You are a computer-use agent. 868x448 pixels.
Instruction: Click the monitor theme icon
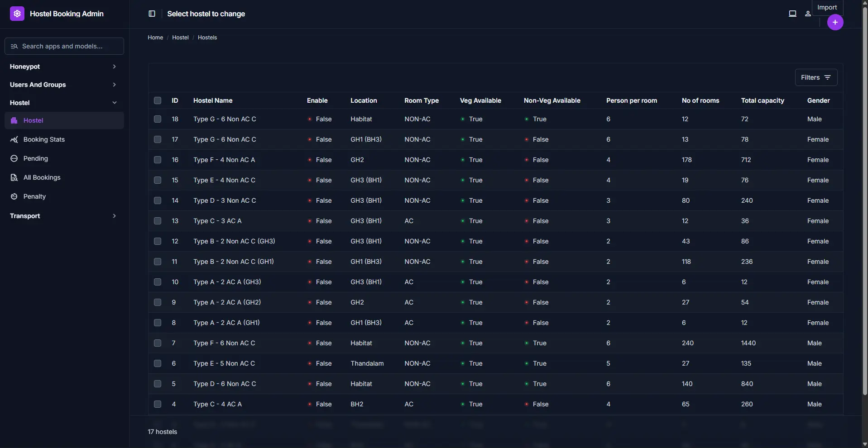point(792,14)
